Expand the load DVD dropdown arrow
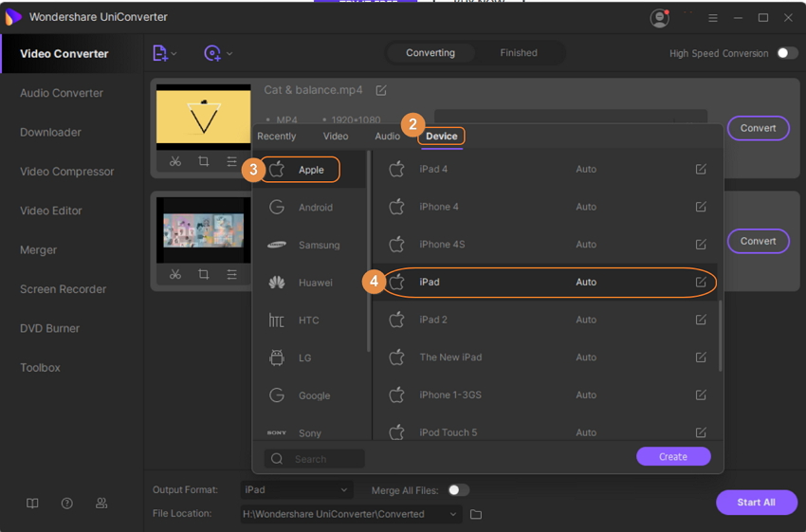 pos(229,54)
